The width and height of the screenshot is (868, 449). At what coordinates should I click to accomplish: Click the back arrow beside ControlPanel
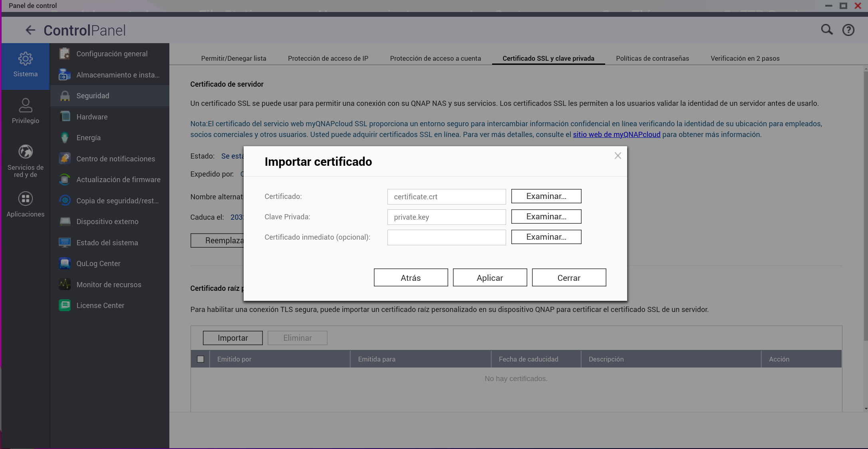coord(30,30)
